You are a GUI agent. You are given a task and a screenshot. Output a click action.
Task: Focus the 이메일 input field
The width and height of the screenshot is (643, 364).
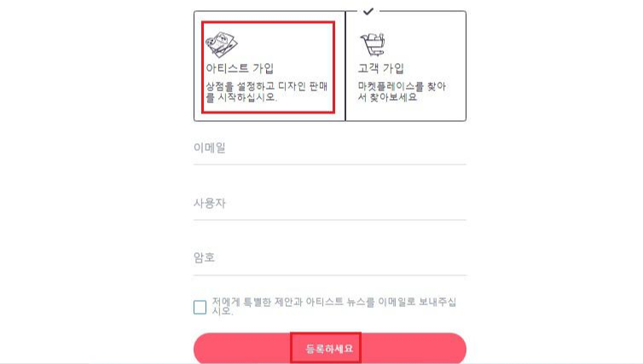pos(330,148)
